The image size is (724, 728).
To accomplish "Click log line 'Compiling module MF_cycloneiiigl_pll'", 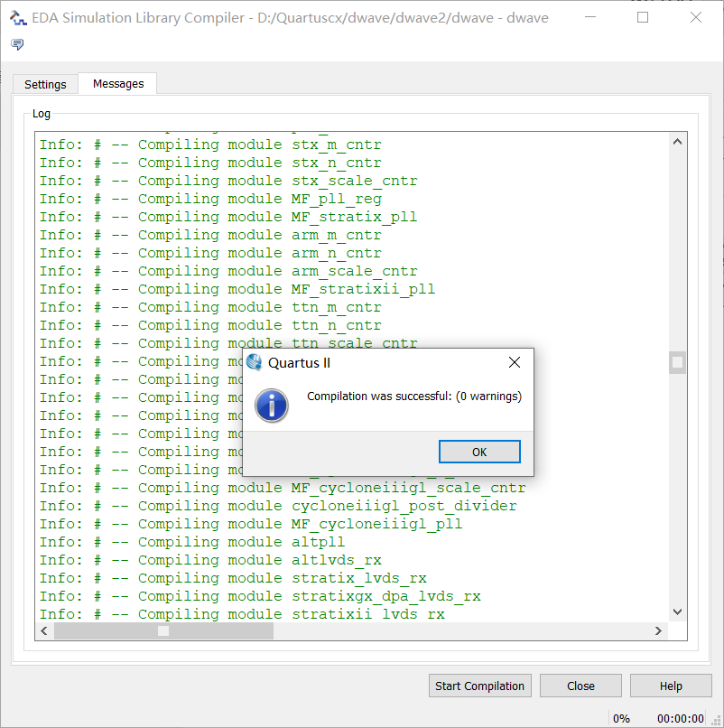I will coord(251,525).
